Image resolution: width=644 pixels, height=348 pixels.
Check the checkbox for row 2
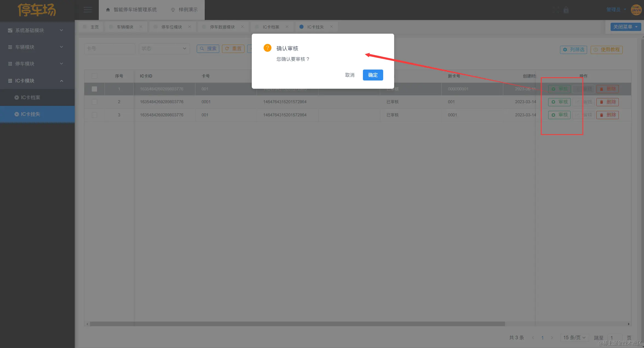point(94,102)
